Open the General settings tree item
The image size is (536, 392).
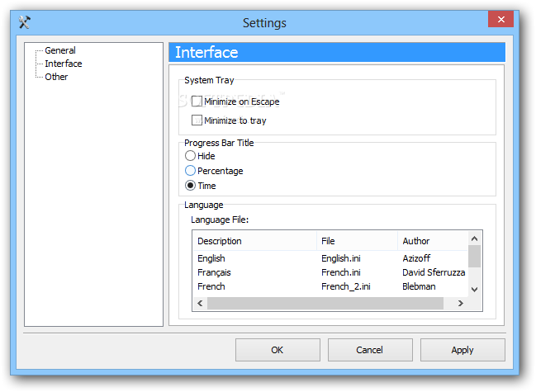[60, 50]
